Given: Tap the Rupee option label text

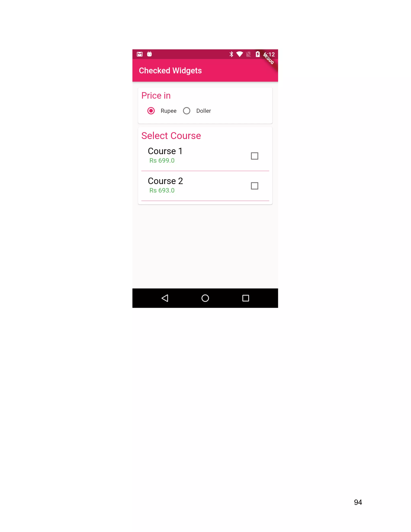Looking at the screenshot, I should tap(169, 111).
